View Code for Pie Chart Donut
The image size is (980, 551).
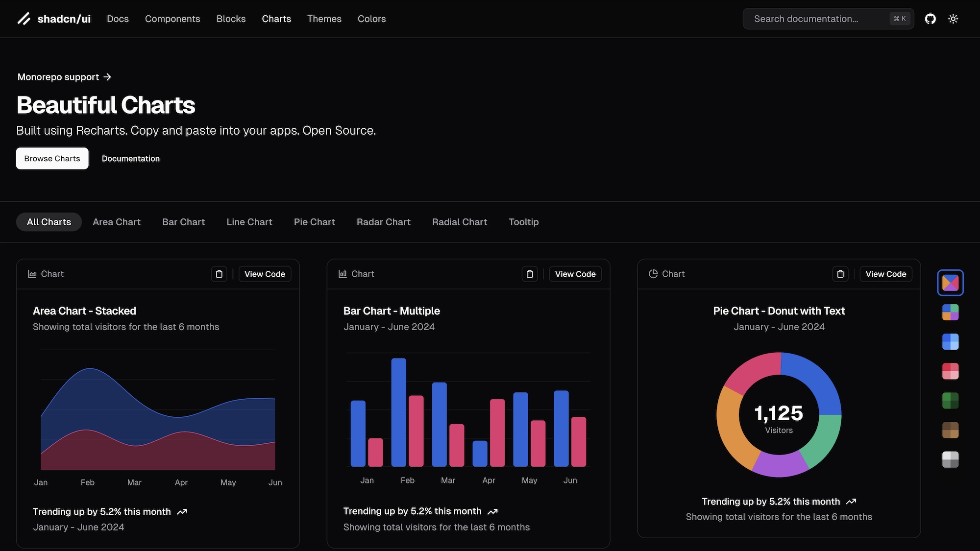886,274
